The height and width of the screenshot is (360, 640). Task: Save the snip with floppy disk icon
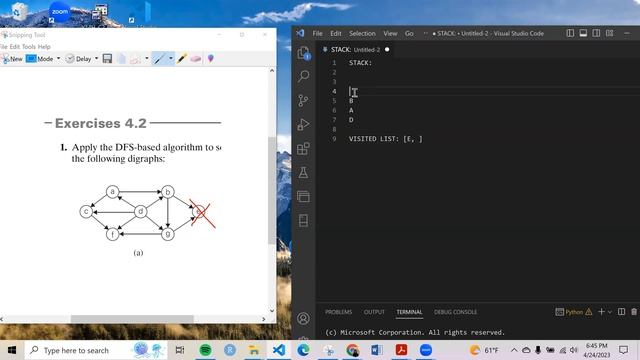point(107,59)
